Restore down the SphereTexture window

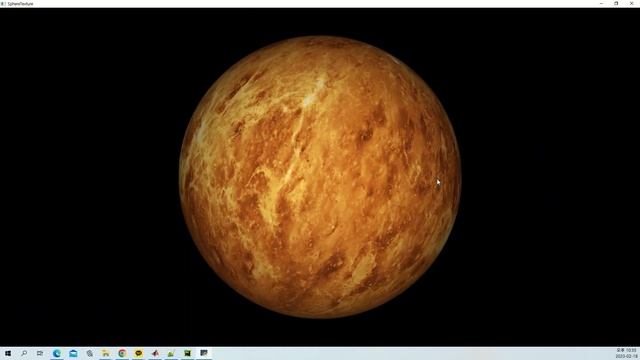616,3
